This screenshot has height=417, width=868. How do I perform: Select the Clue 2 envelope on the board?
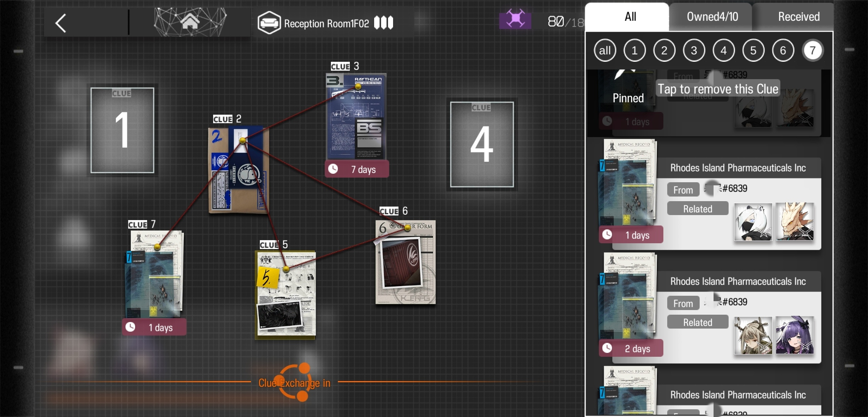[x=239, y=170]
